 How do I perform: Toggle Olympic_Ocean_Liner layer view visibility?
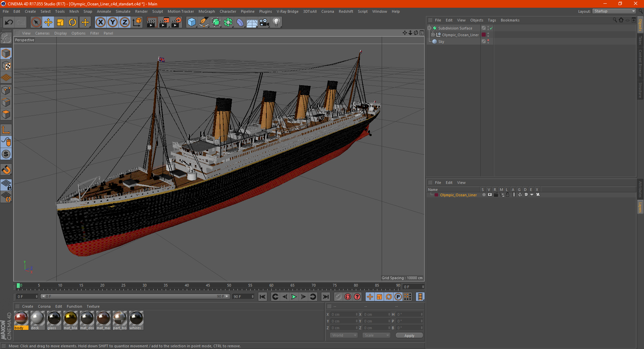point(490,195)
